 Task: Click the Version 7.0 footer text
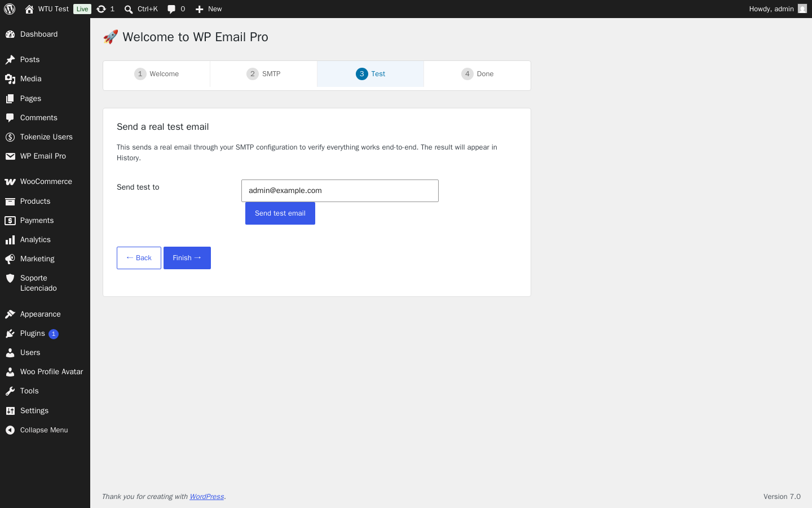coord(782,497)
